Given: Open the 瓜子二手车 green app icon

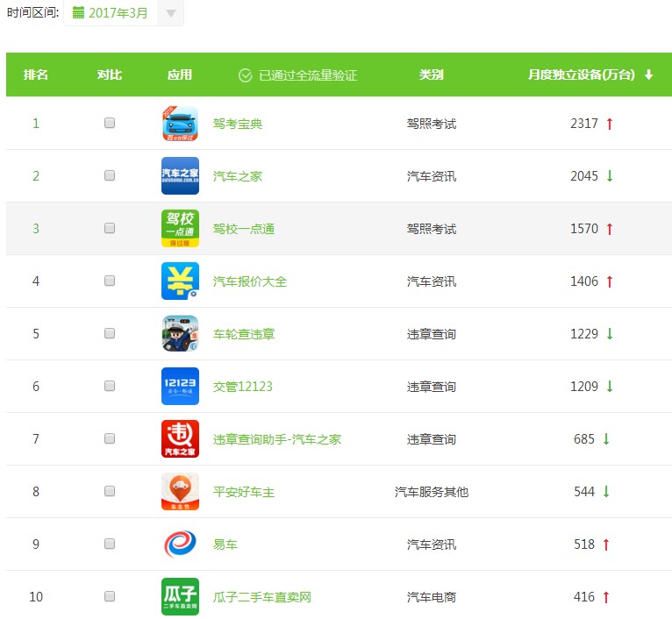Looking at the screenshot, I should click(180, 596).
